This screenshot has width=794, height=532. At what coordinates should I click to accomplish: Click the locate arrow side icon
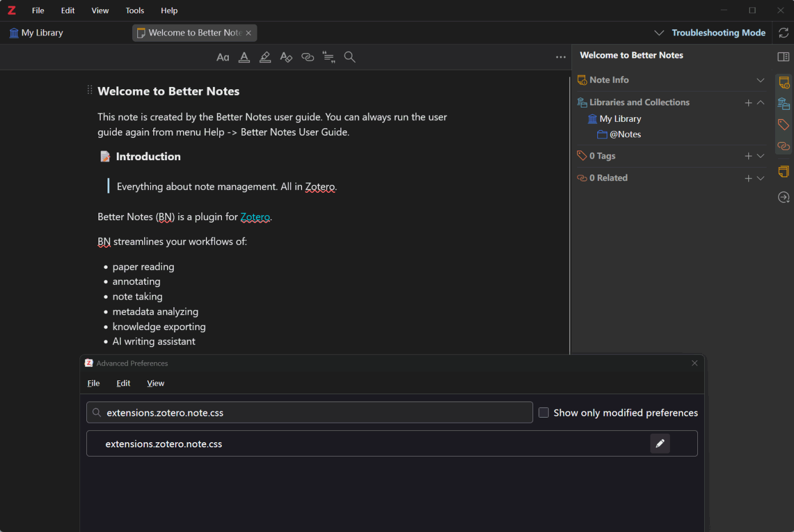784,197
